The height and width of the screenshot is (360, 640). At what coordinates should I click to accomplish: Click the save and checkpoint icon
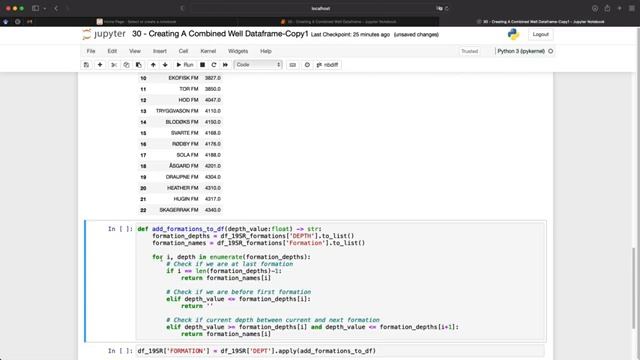point(86,65)
